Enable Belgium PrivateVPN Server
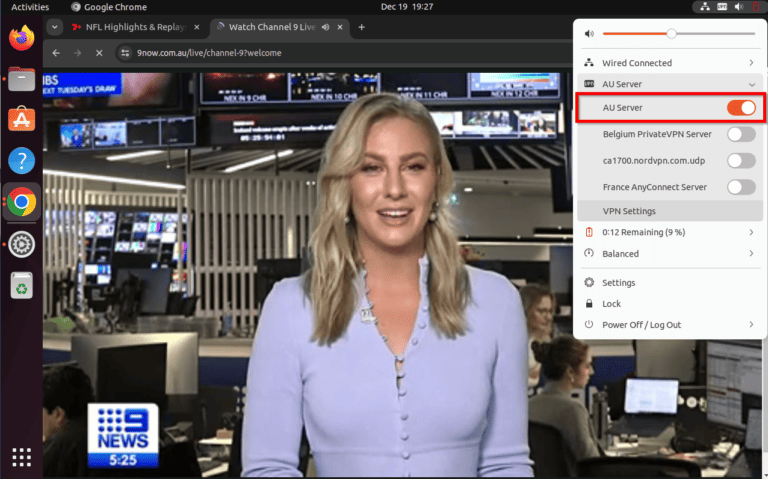 (x=740, y=134)
